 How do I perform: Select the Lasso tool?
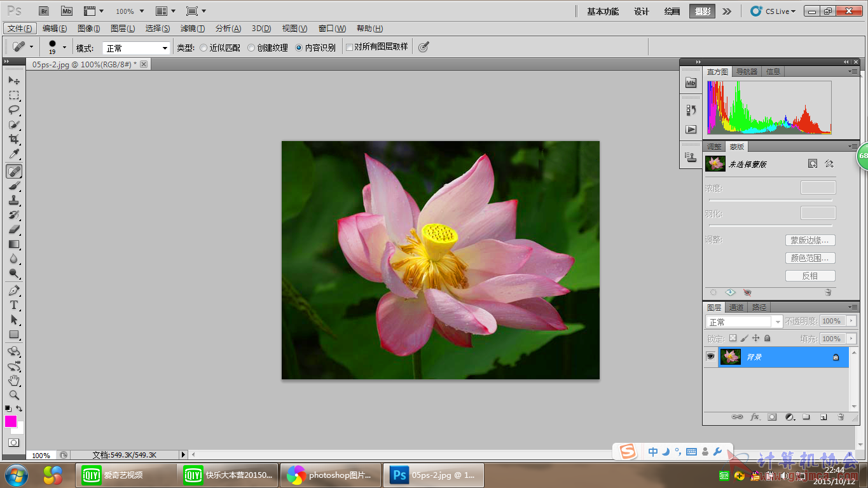(x=14, y=110)
